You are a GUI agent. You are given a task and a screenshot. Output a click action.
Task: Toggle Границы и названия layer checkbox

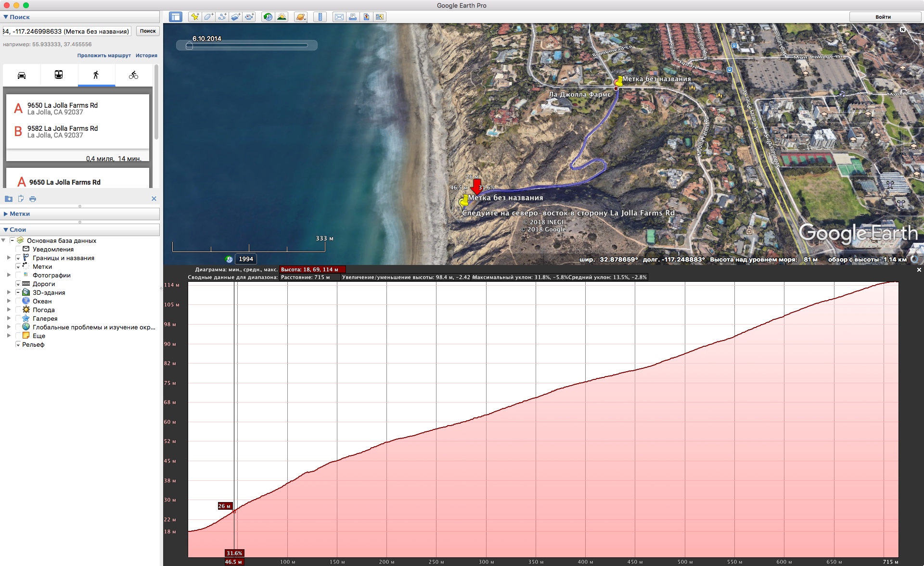(18, 258)
